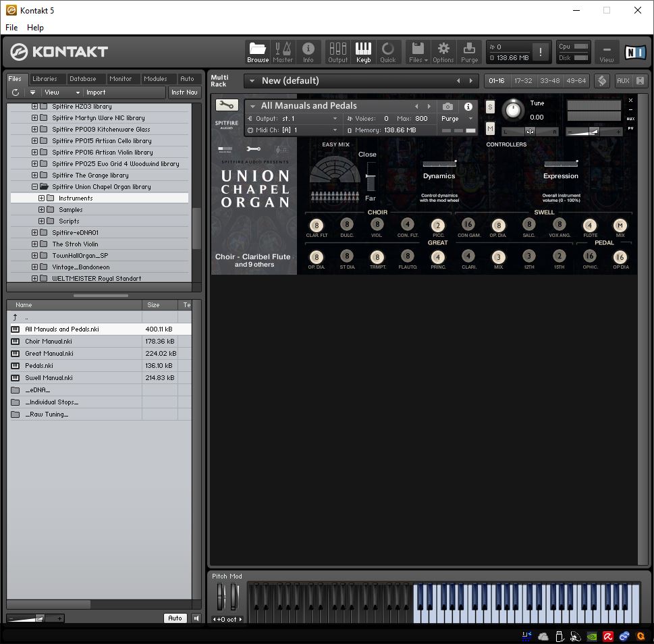Open the Quick load icon
Screen dimensions: 654x644
click(x=387, y=52)
